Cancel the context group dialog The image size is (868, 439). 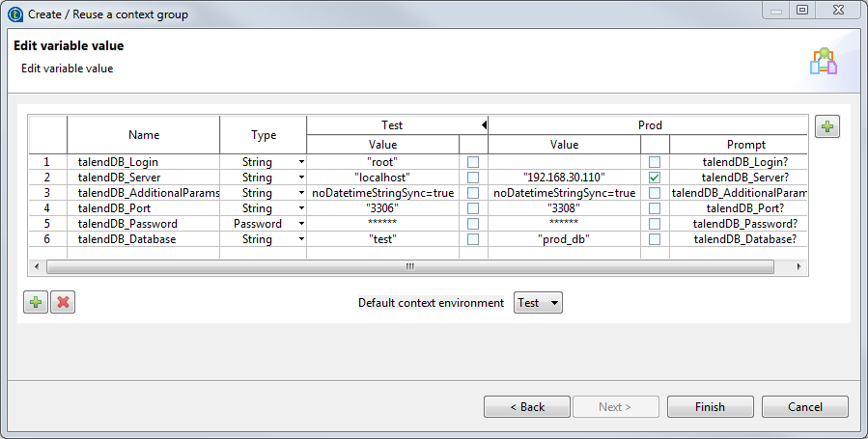(x=804, y=407)
